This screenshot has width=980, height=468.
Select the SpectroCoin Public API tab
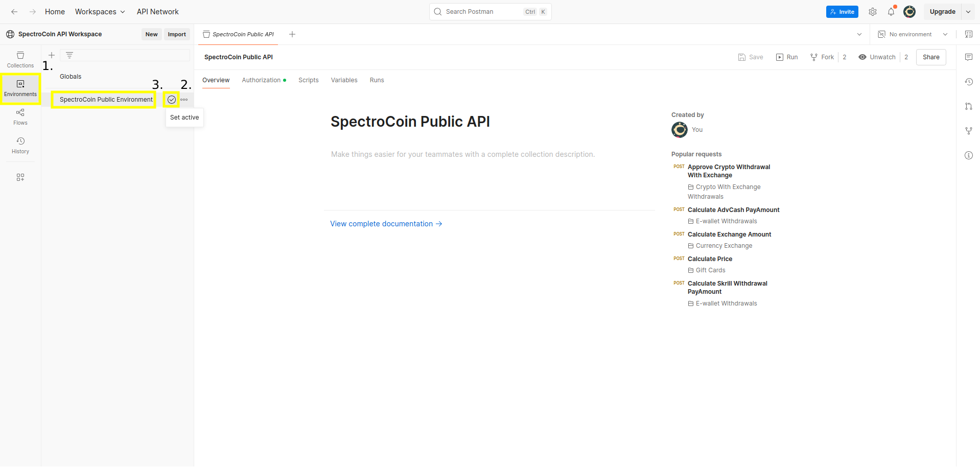(239, 34)
